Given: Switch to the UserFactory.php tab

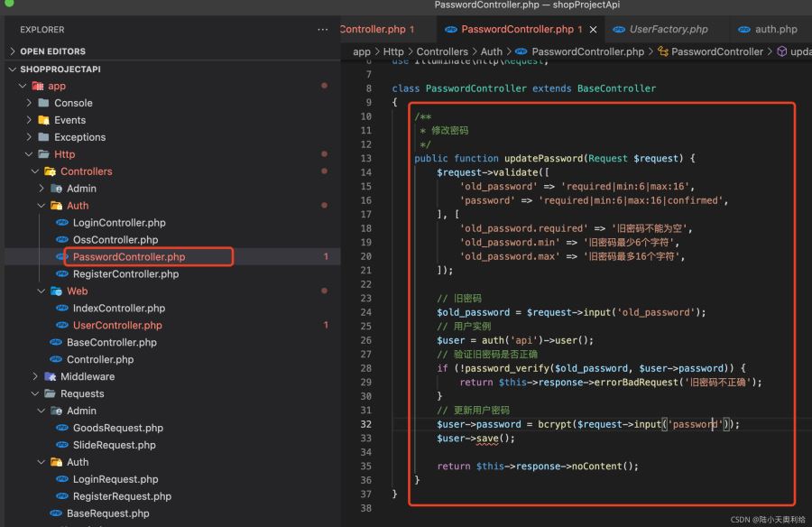Looking at the screenshot, I should pos(668,30).
